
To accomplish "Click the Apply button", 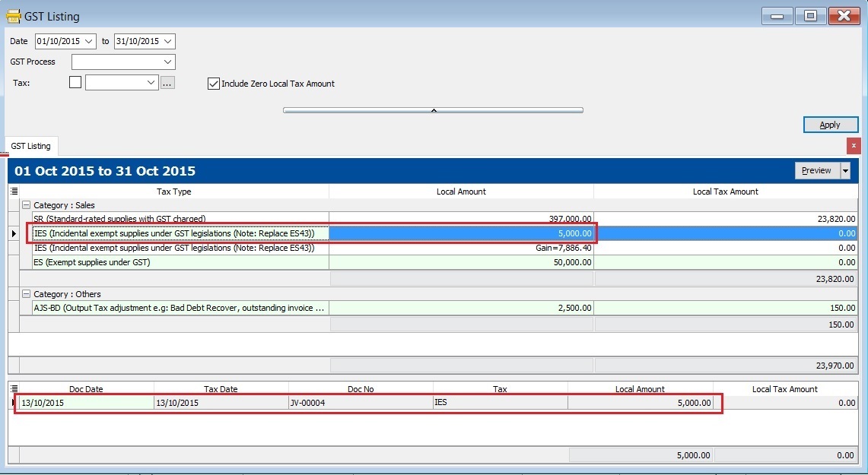I will (x=830, y=125).
